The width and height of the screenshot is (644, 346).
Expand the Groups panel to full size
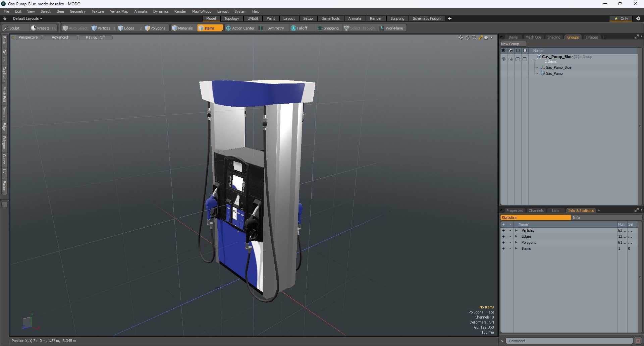click(636, 37)
